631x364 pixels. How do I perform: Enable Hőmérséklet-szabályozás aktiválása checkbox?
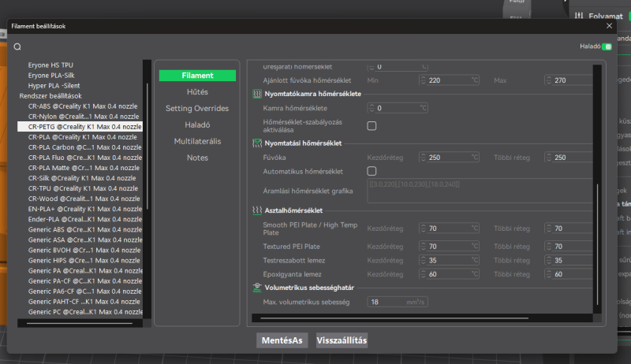(x=372, y=126)
